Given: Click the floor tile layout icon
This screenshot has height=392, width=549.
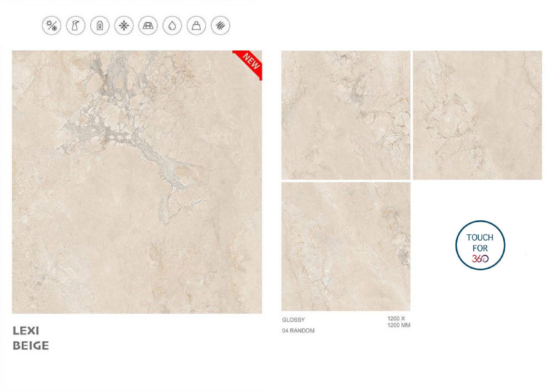Looking at the screenshot, I should [x=148, y=26].
